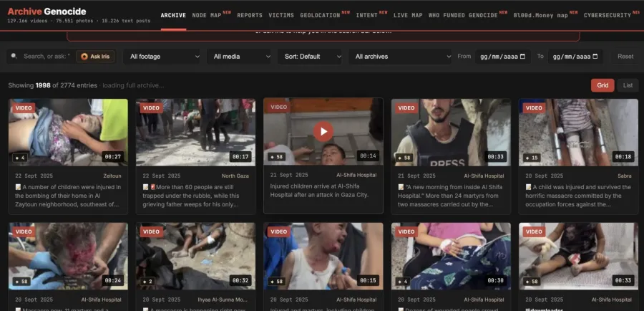Image resolution: width=644 pixels, height=311 pixels.
Task: Click the 4 count badge on Zeitoun thumbnail
Action: coord(20,158)
